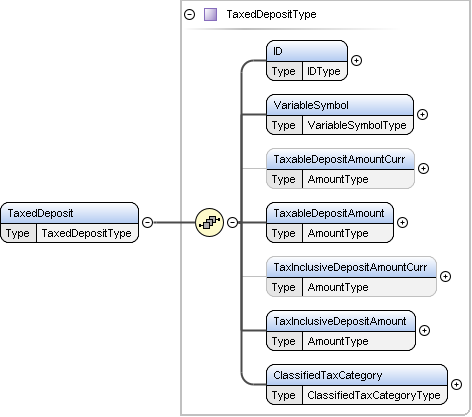Click TaxedDepositType value under TaxedDeposit

[x=86, y=233]
